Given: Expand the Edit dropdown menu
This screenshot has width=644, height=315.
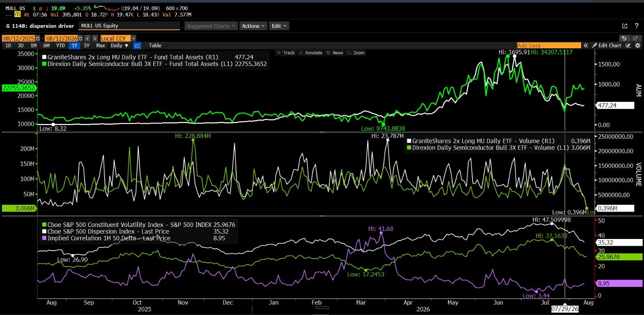Looking at the screenshot, I should tap(279, 26).
